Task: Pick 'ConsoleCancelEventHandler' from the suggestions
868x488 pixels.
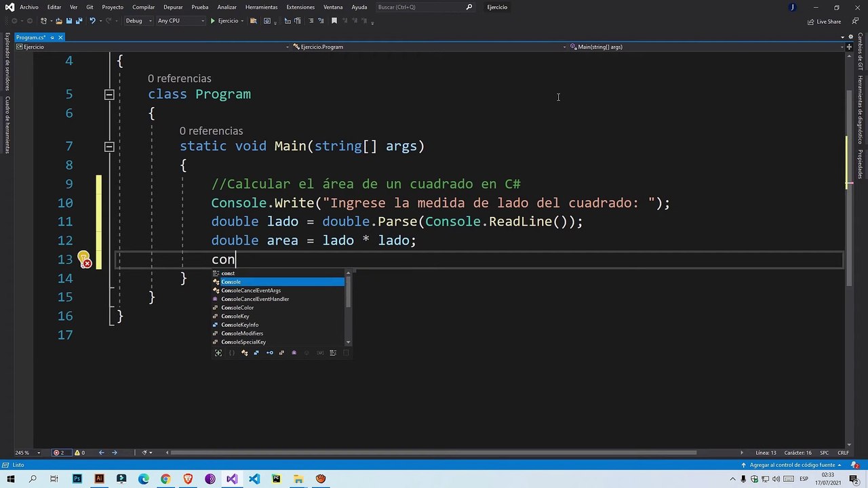Action: coord(278,299)
